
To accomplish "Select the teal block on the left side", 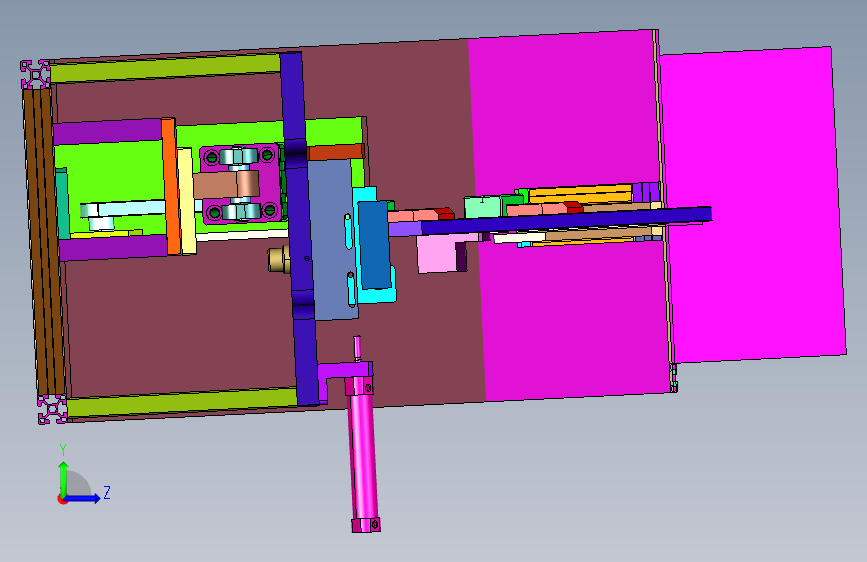I will tap(62, 204).
